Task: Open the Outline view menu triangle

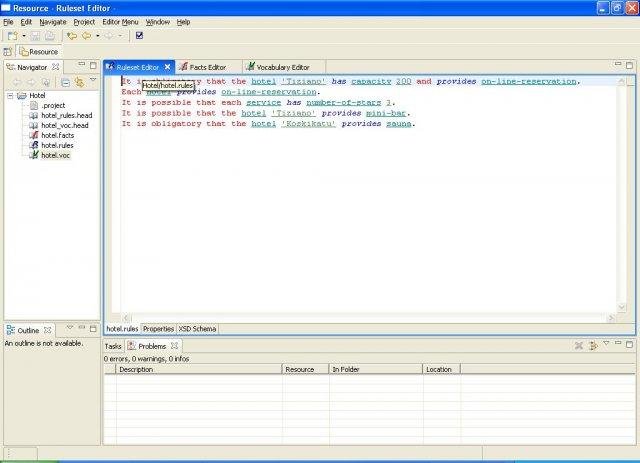Action: click(70, 327)
